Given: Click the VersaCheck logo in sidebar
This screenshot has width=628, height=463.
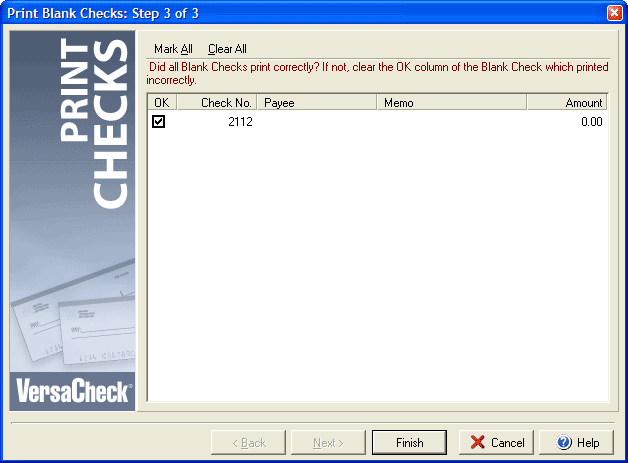Looking at the screenshot, I should pos(72,391).
